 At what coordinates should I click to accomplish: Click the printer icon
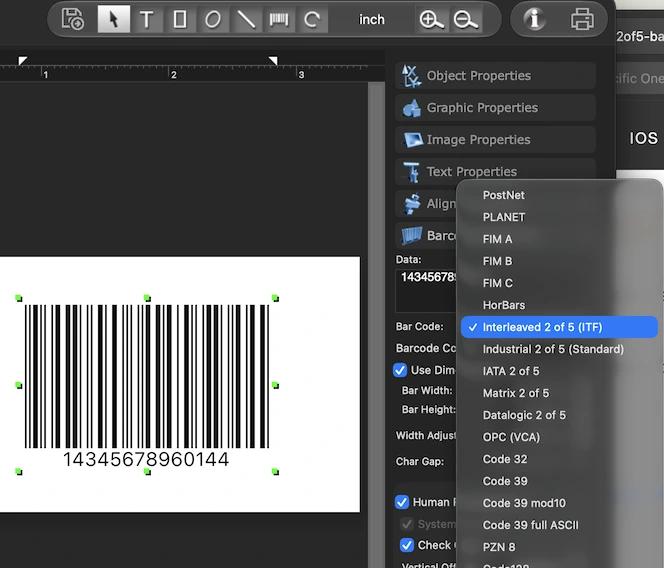click(x=582, y=19)
